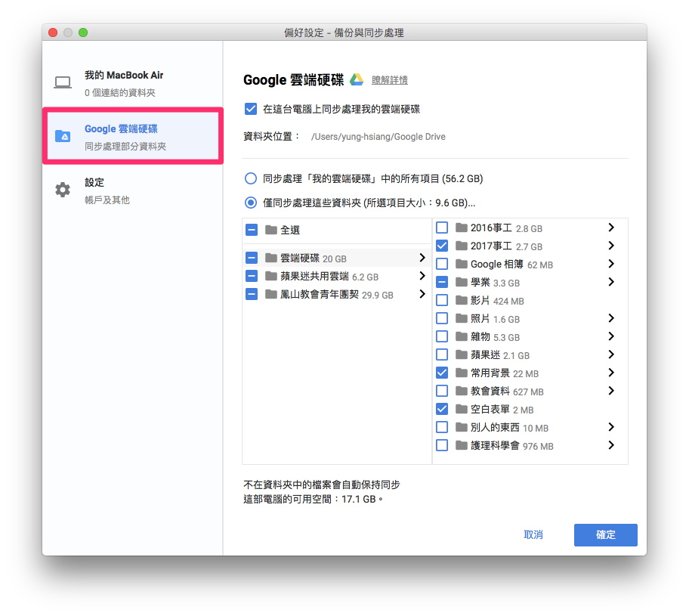
Task: Expand 2016事工 subfolders chevron
Action: click(611, 228)
